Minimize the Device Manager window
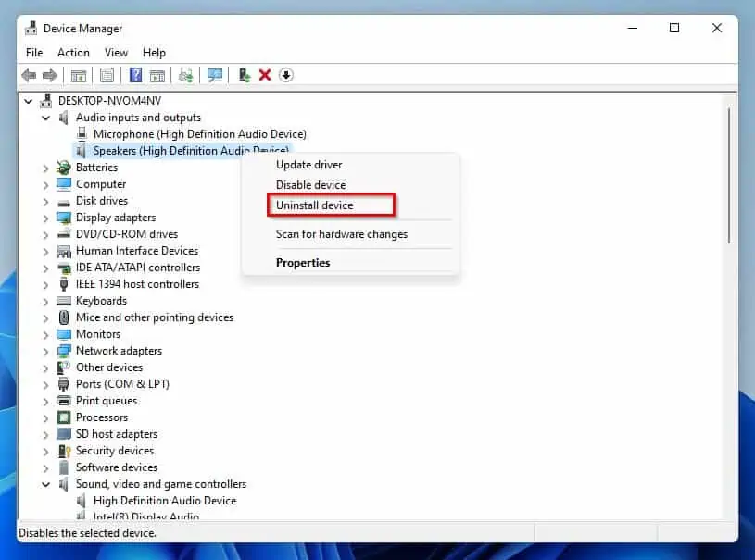 point(632,28)
